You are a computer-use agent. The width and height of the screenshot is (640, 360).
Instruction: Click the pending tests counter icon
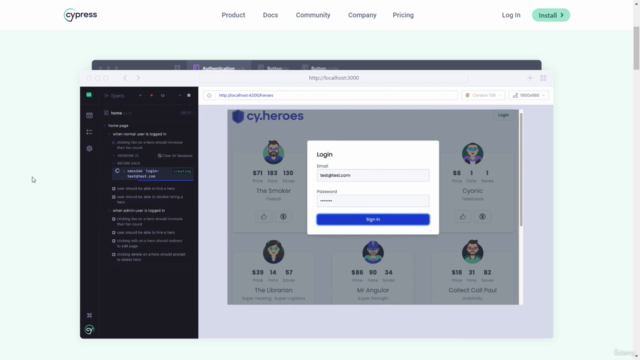tap(162, 96)
